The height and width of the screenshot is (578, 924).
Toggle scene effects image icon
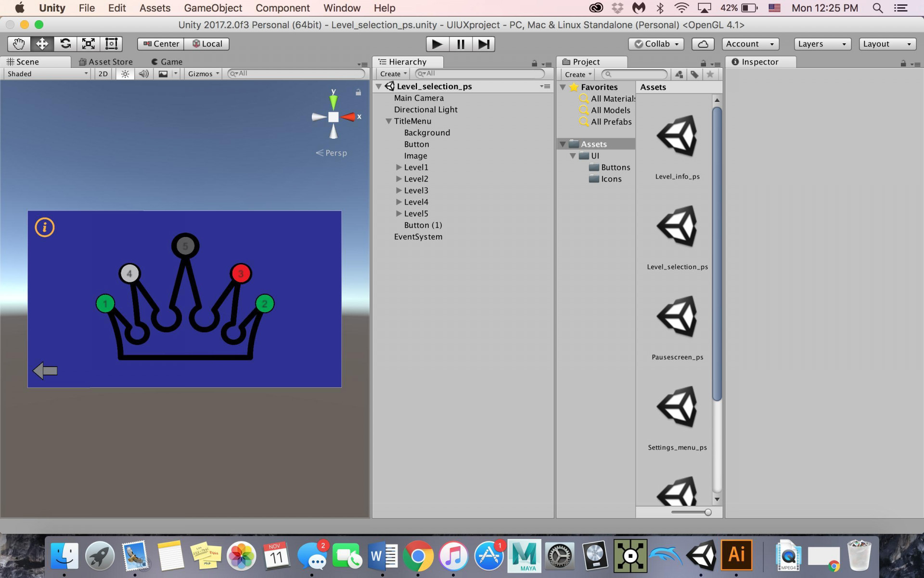click(164, 74)
